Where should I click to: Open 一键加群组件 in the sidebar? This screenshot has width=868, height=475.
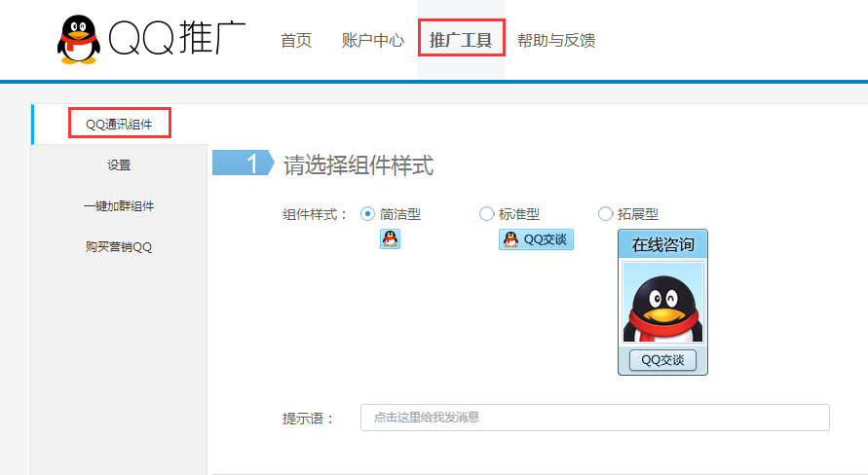click(119, 205)
